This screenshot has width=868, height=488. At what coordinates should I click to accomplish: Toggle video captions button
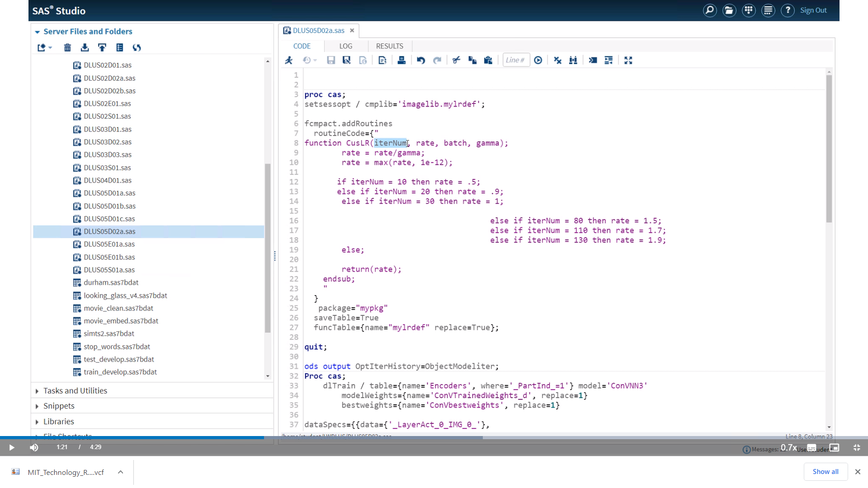(x=812, y=447)
